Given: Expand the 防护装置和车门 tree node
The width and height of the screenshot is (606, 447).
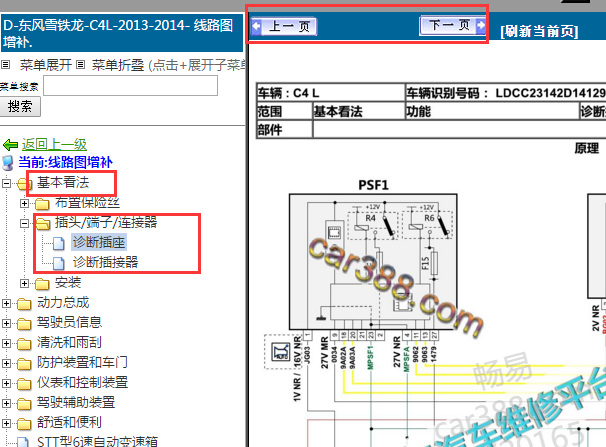Looking at the screenshot, I should pyautogui.click(x=7, y=363).
